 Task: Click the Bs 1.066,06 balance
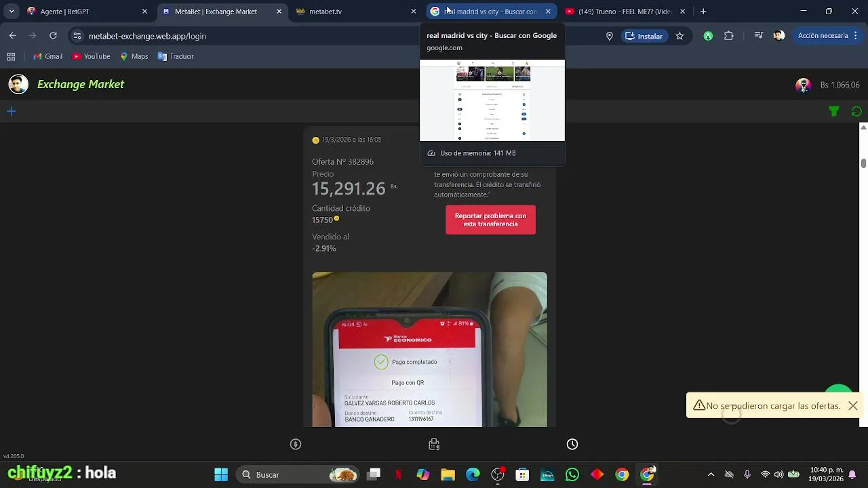click(x=840, y=85)
